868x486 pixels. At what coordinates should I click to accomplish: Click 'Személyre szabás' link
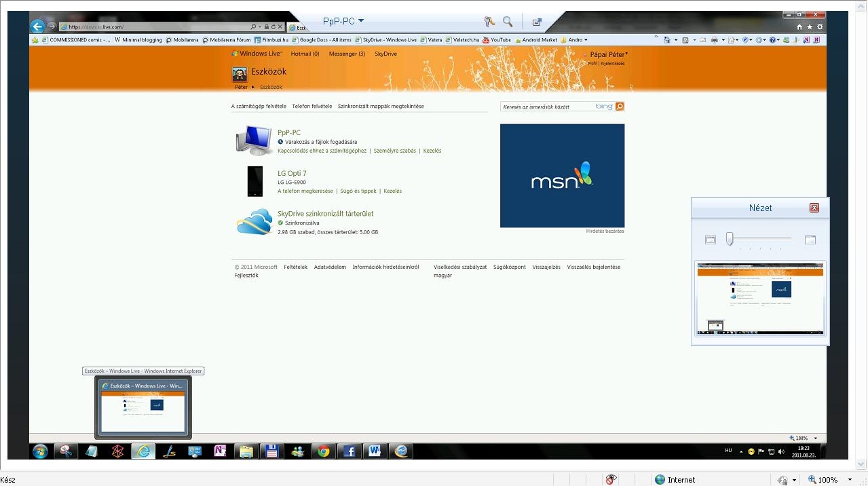395,151
